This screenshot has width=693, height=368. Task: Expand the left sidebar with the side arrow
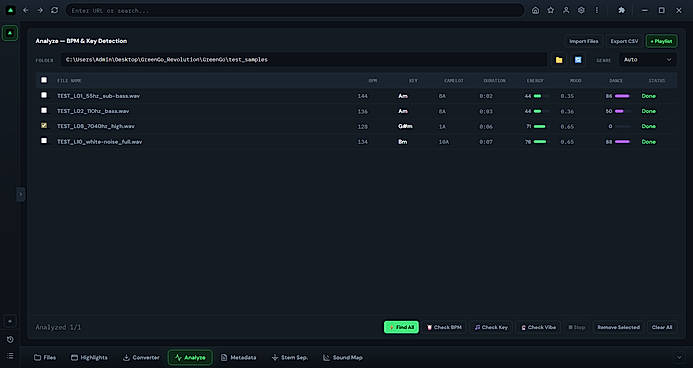click(x=20, y=194)
